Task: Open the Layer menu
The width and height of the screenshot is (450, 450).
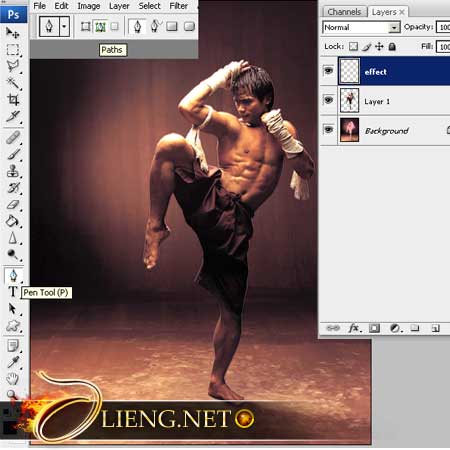Action: click(119, 6)
